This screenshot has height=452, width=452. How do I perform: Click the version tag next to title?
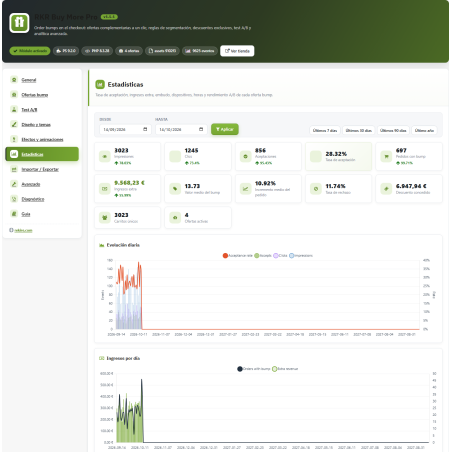pyautogui.click(x=109, y=17)
